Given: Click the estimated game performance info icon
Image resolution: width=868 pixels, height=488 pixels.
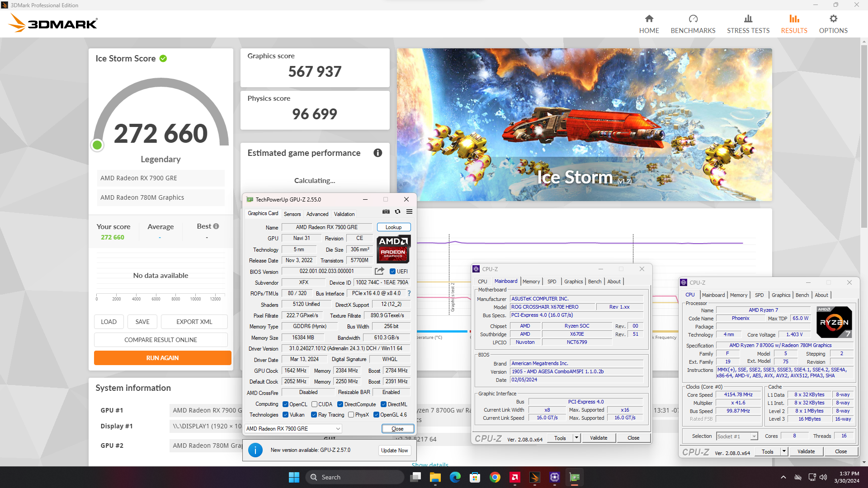Looking at the screenshot, I should tap(378, 153).
